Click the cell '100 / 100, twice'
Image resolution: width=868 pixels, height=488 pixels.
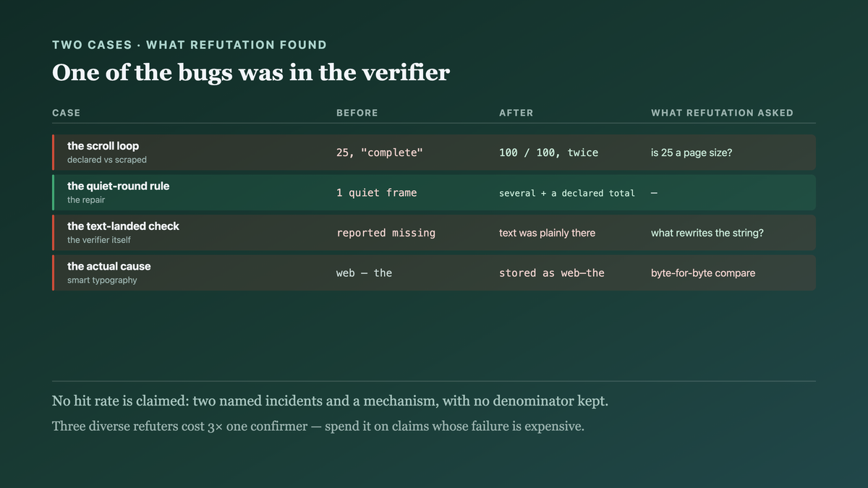[548, 153]
